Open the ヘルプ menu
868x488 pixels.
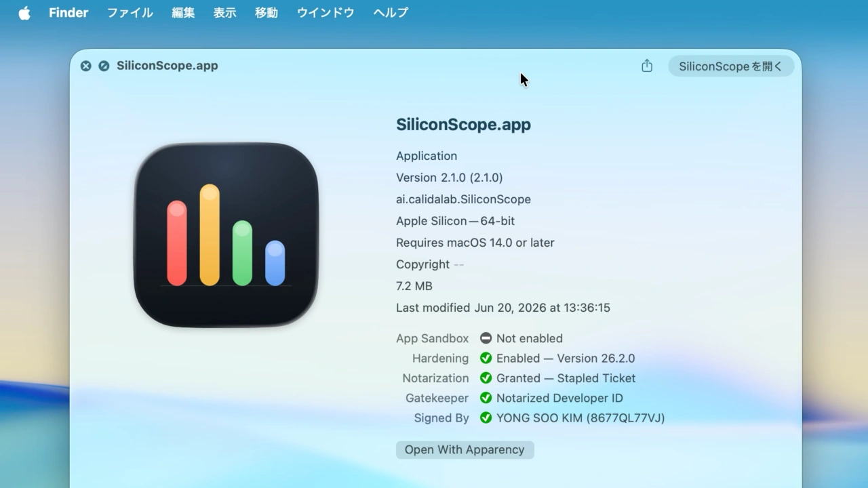(391, 13)
